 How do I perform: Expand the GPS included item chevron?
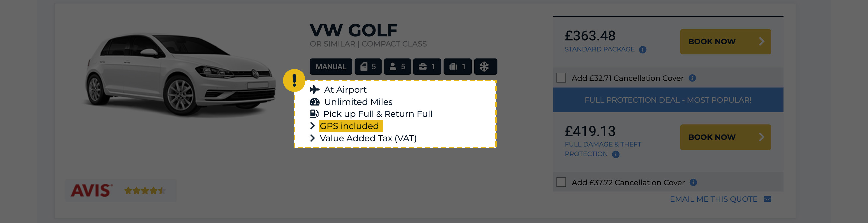click(312, 126)
